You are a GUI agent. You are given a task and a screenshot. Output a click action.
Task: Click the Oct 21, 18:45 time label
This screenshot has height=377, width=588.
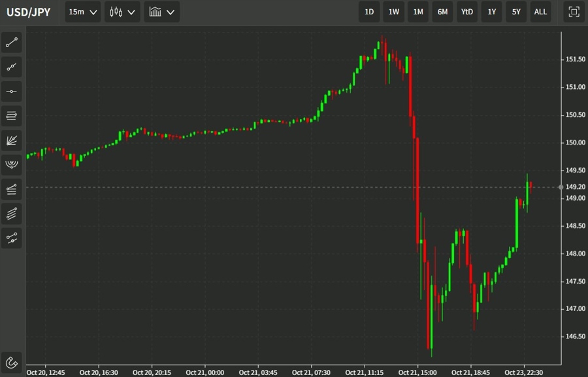pyautogui.click(x=470, y=372)
